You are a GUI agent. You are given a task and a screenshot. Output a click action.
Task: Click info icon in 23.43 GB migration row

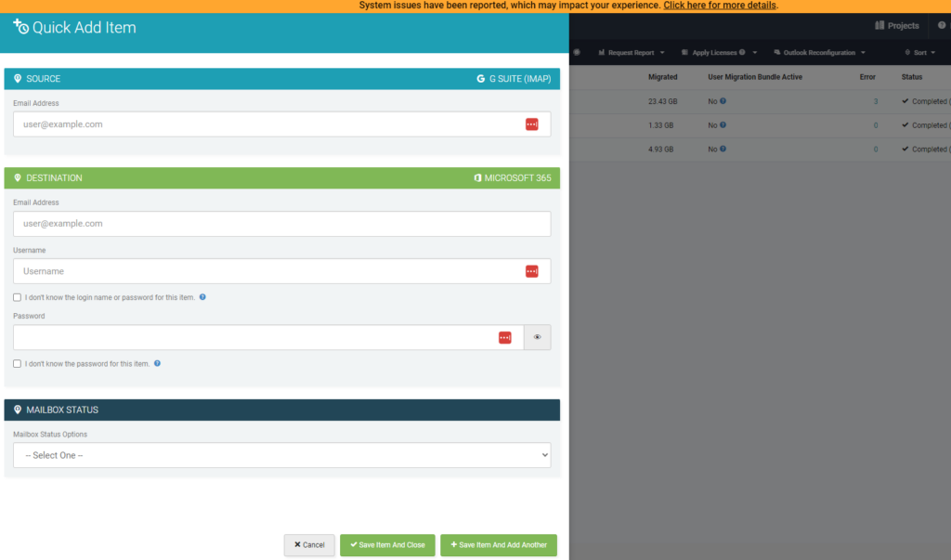click(x=723, y=101)
